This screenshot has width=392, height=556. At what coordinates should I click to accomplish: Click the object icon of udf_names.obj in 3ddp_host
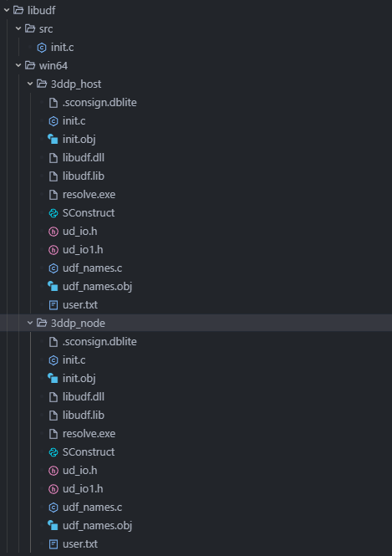53,287
